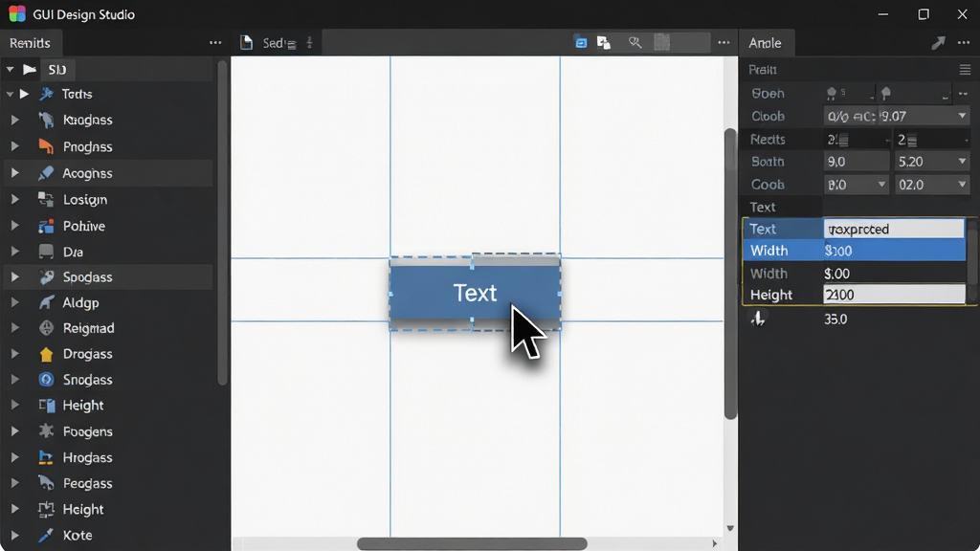The image size is (980, 551).
Task: Click the Pohiive row icon
Action: pos(46,226)
